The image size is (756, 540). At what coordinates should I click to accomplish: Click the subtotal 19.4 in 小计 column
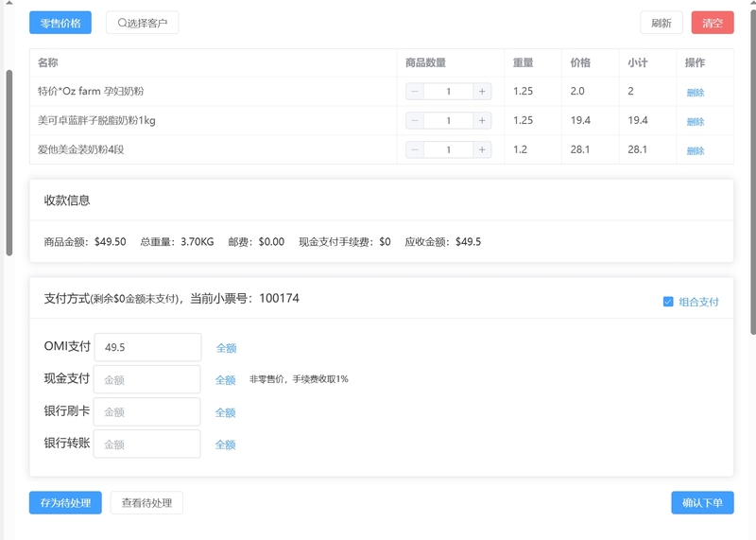[x=637, y=120]
